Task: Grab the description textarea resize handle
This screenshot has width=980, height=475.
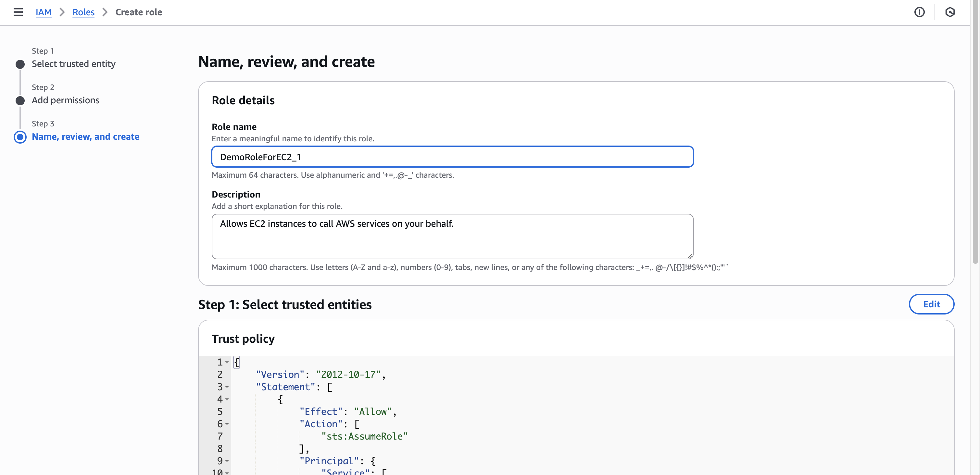Action: coord(690,256)
